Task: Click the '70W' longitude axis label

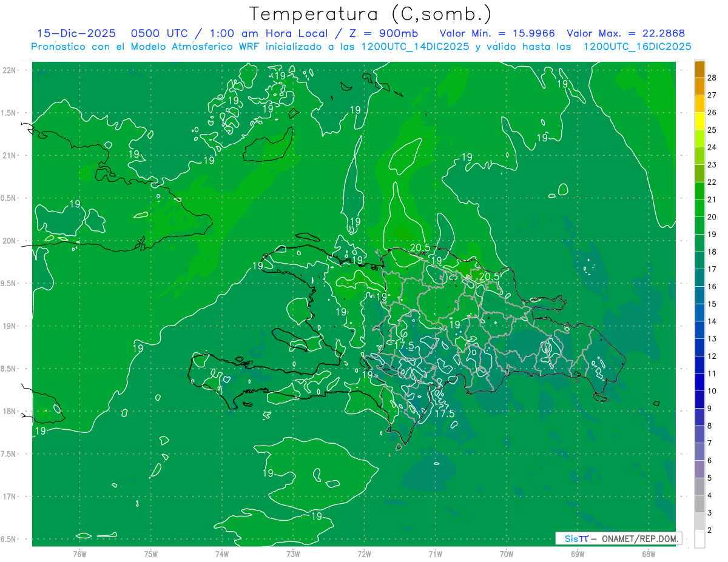Action: click(507, 554)
